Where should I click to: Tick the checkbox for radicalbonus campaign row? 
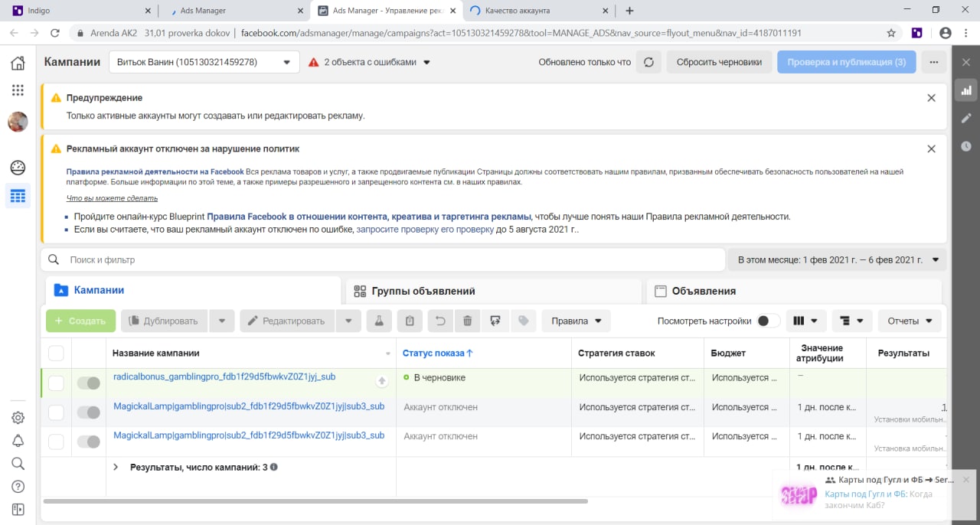click(56, 383)
